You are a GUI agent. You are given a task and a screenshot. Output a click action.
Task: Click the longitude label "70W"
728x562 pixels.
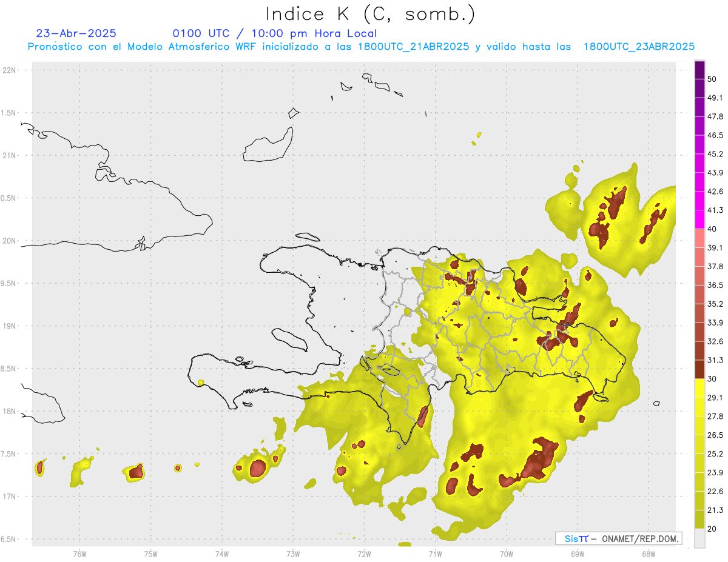507,554
